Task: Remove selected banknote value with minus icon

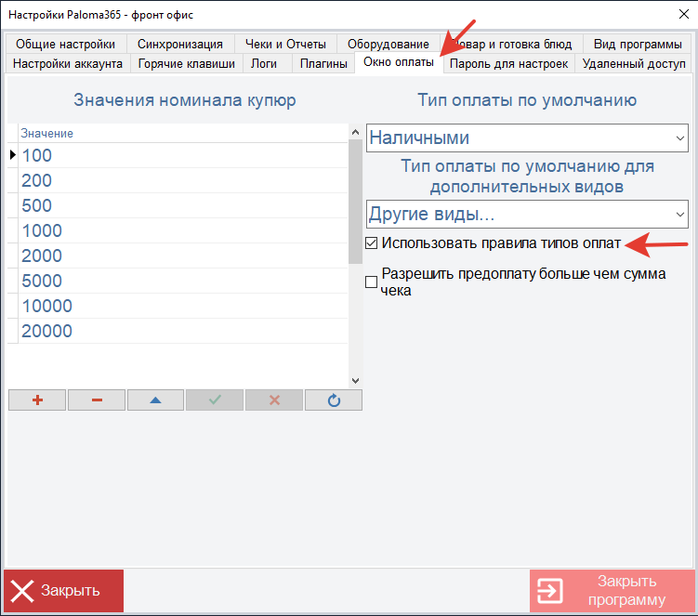Action: [x=97, y=400]
